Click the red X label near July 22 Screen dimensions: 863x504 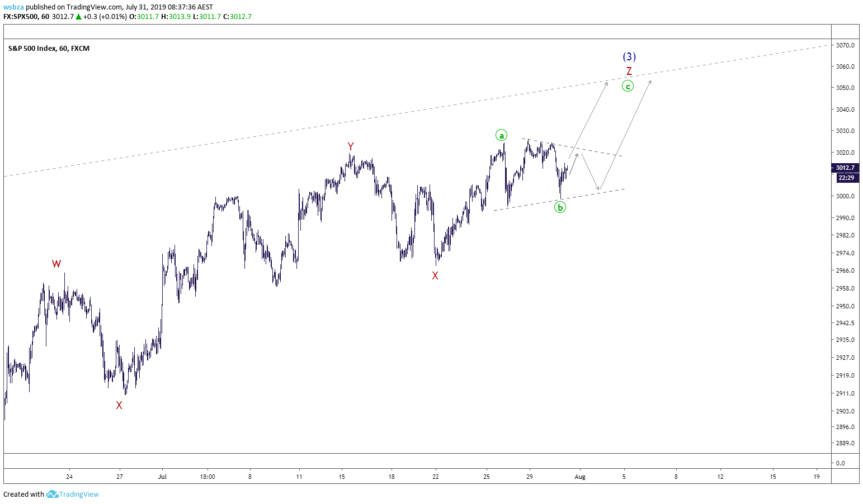pyautogui.click(x=435, y=275)
